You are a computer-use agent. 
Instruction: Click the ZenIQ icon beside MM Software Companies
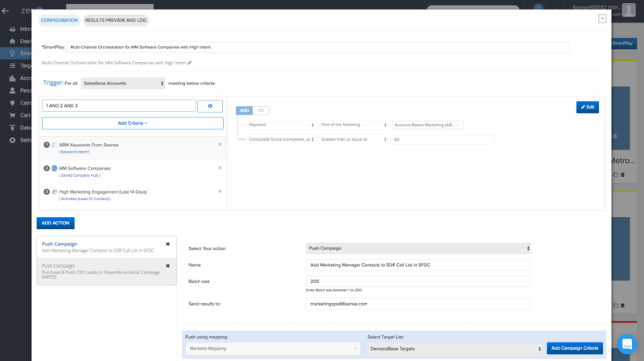54,168
